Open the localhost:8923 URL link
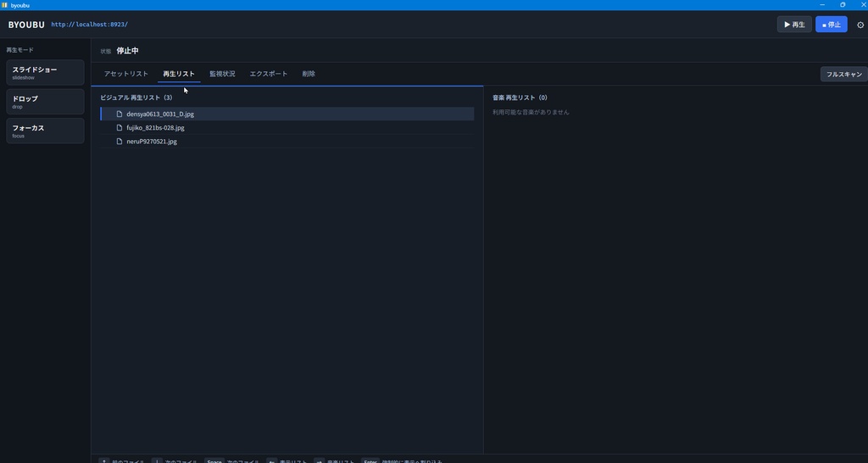The width and height of the screenshot is (868, 463). click(x=89, y=25)
